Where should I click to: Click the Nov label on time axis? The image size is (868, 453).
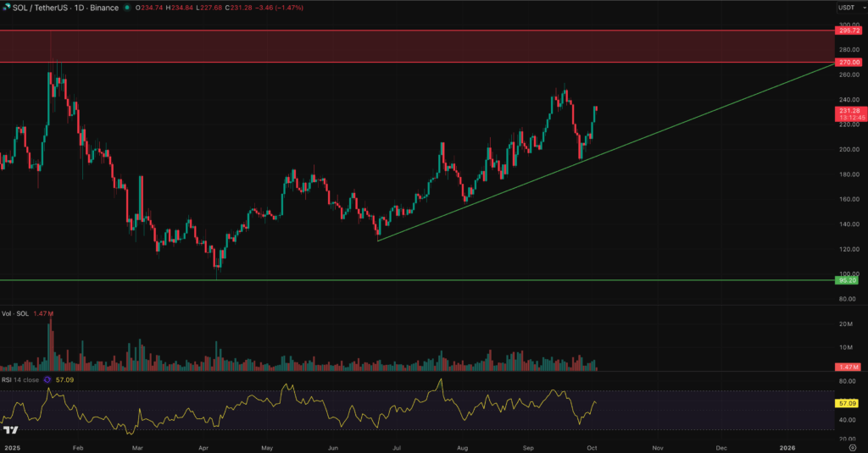(x=658, y=448)
